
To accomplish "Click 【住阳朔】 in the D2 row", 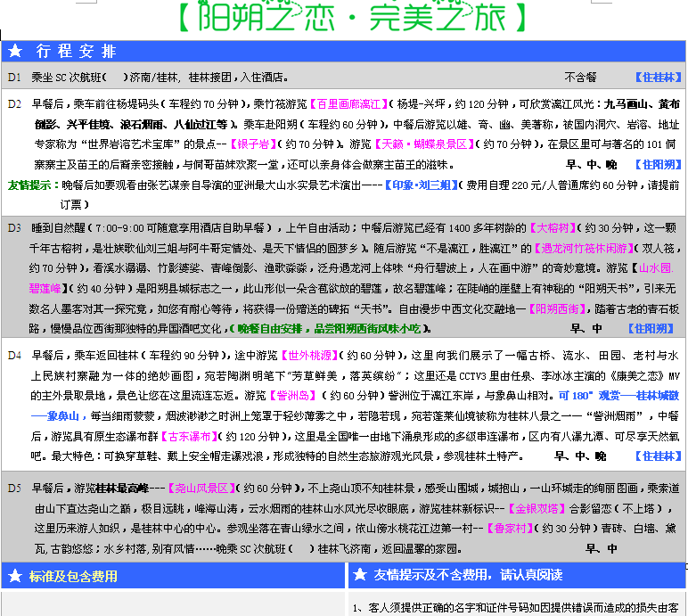I will [x=658, y=165].
